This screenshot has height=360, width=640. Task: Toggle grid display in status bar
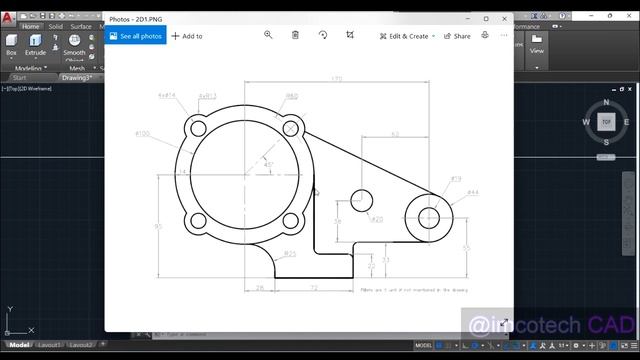[x=439, y=345]
